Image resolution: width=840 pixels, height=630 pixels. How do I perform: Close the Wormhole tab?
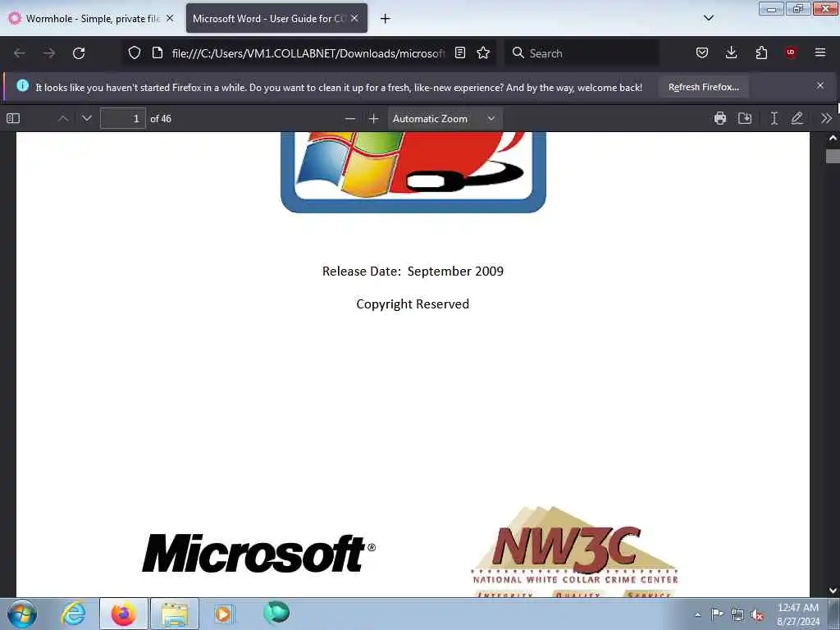(170, 18)
